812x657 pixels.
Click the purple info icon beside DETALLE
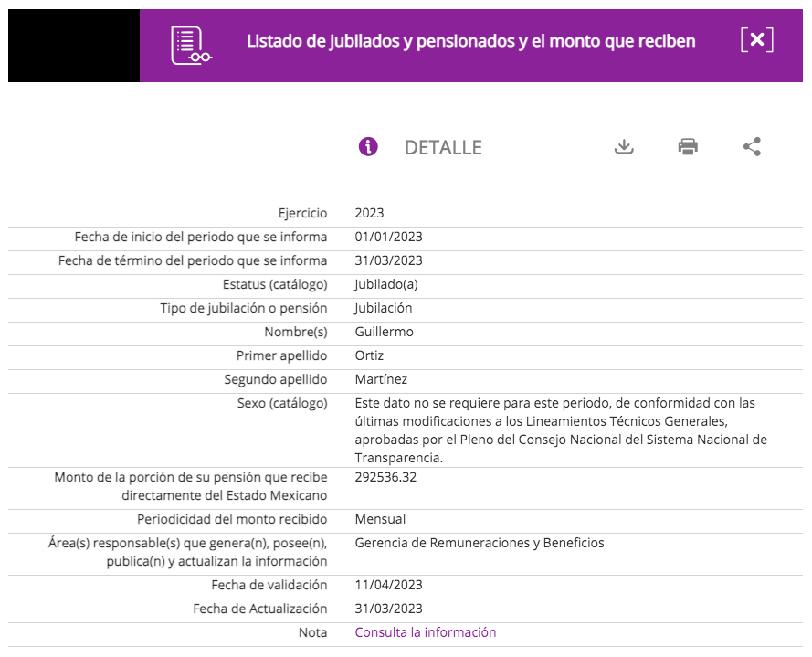(368, 147)
